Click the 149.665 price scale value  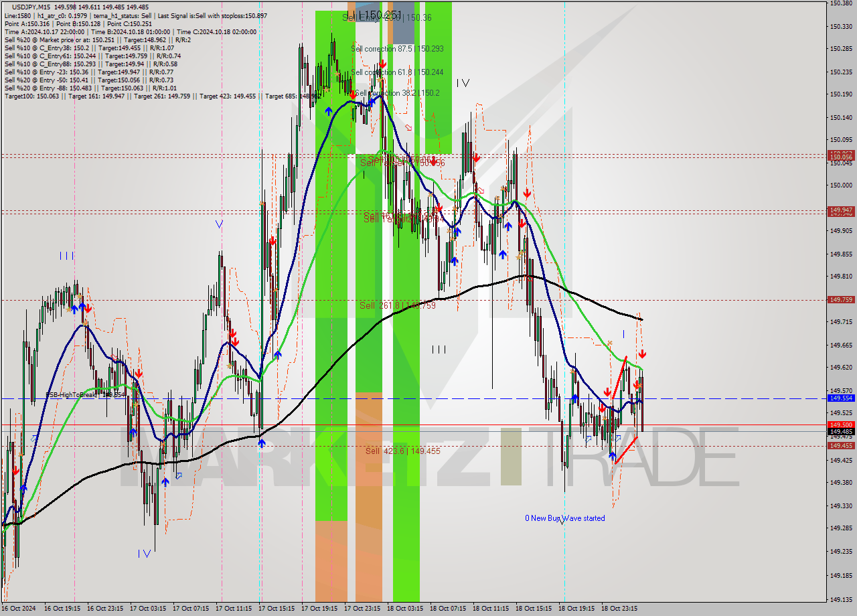(x=841, y=345)
